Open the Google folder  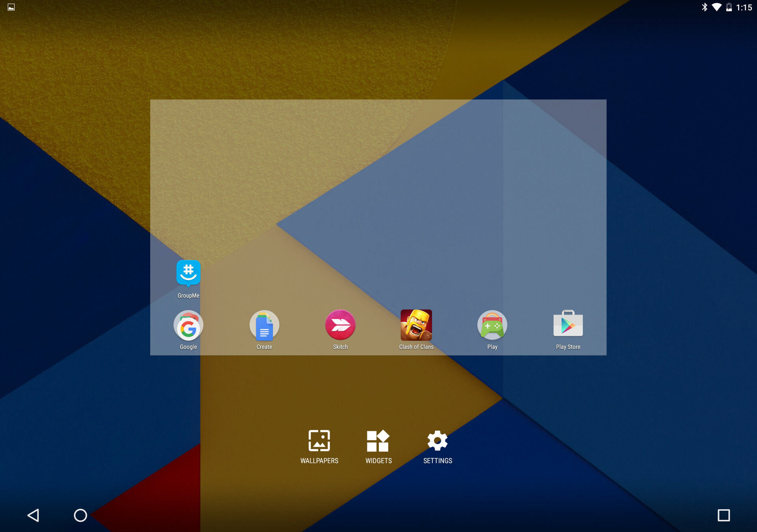(x=188, y=326)
